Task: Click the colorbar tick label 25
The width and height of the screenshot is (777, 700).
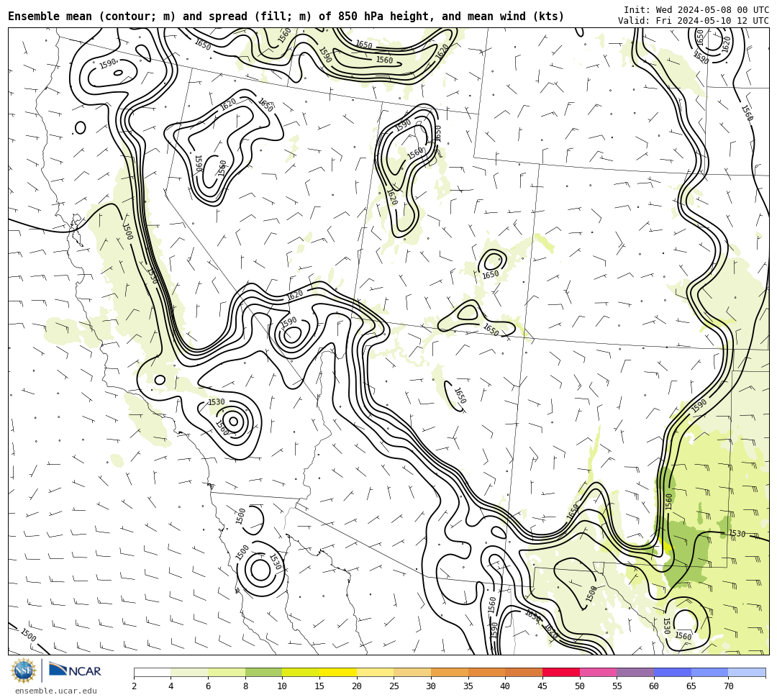Action: pos(394,686)
